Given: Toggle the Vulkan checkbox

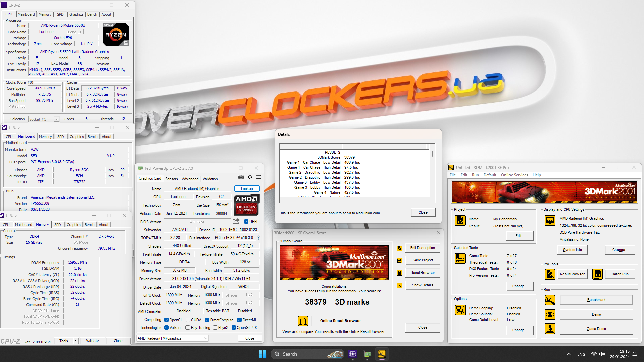Looking at the screenshot, I should [166, 328].
